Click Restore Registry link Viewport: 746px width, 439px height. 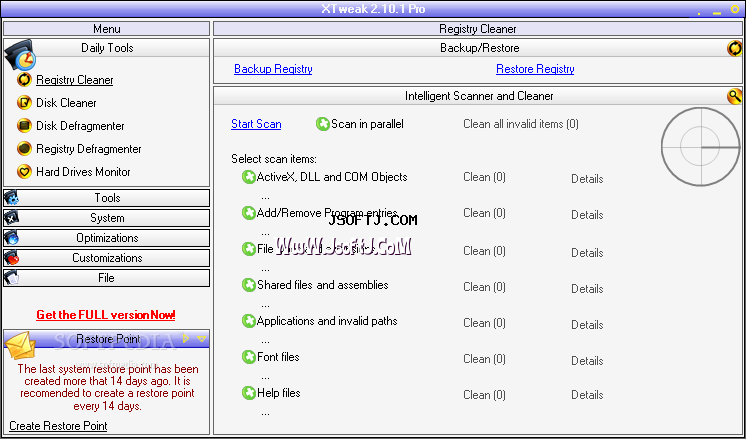coord(535,69)
